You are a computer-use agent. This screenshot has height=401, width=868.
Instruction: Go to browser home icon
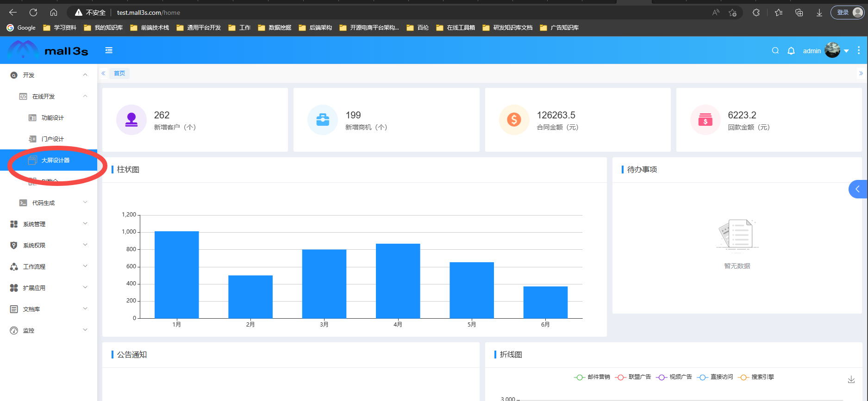54,12
